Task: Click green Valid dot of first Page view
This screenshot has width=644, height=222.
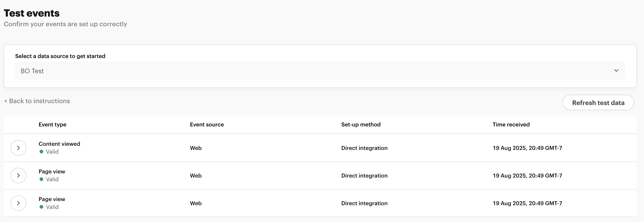Action: 41,179
